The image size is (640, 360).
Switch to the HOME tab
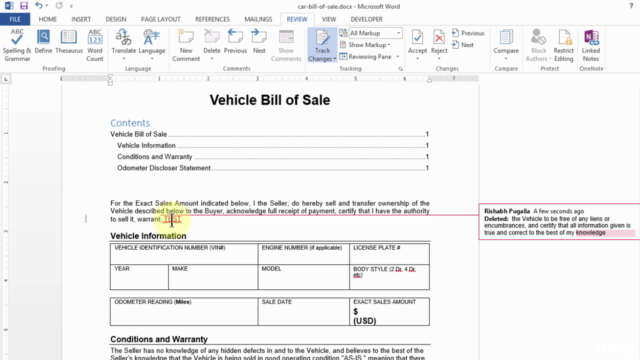48,19
